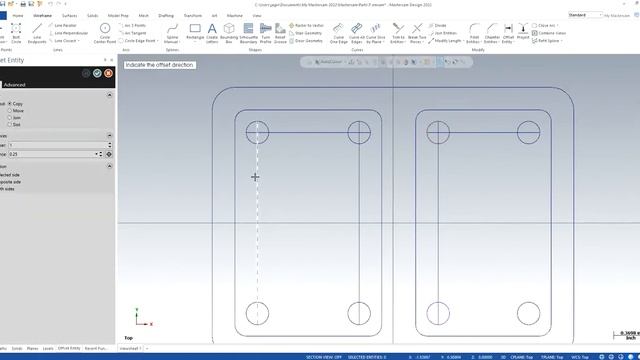Select the Move radio option

click(x=10, y=111)
